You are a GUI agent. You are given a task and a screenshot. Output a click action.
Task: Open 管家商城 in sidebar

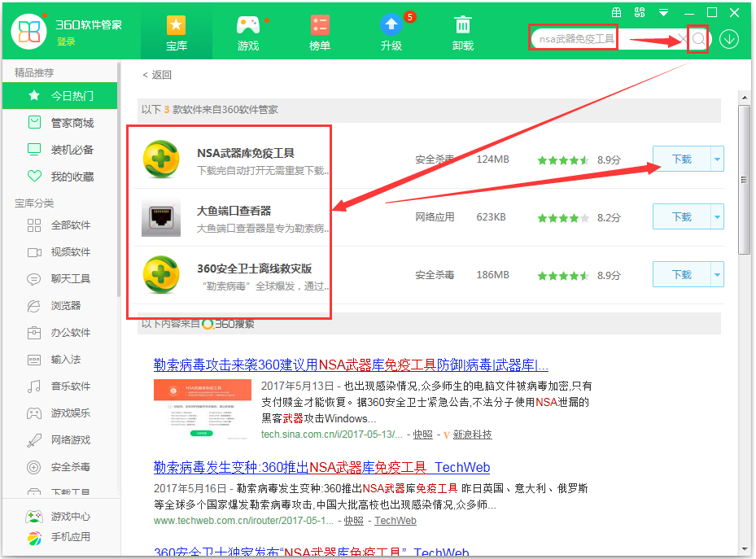[x=59, y=123]
